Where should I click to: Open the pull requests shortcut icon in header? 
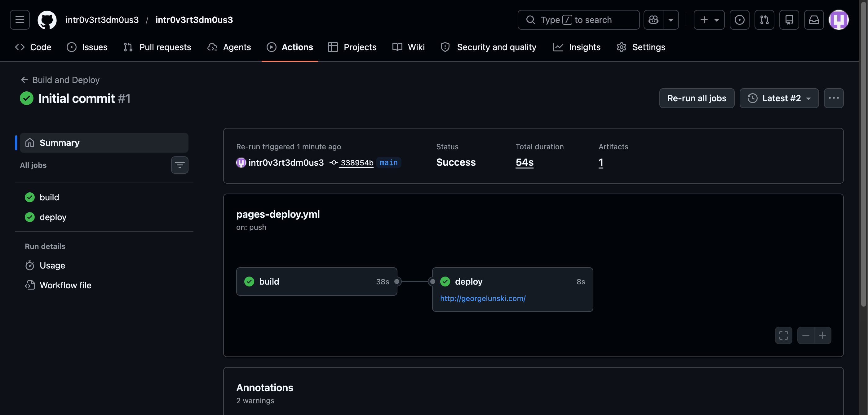(x=764, y=20)
